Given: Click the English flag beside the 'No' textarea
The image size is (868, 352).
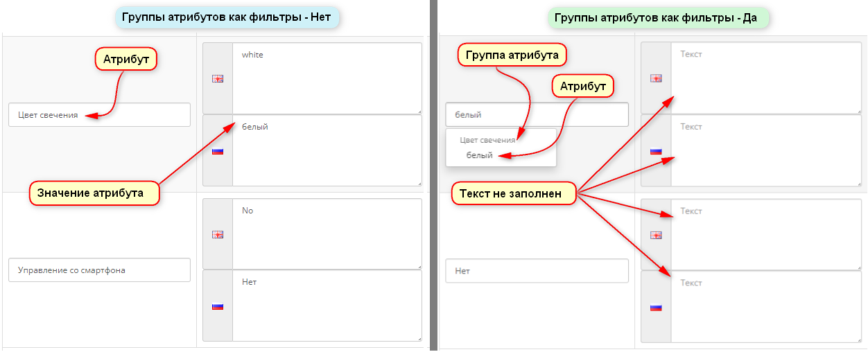Looking at the screenshot, I should pos(218,235).
